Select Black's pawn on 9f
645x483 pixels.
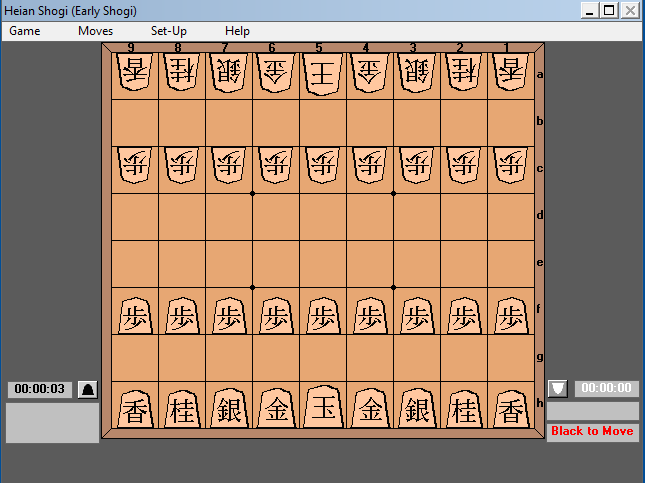click(x=135, y=316)
